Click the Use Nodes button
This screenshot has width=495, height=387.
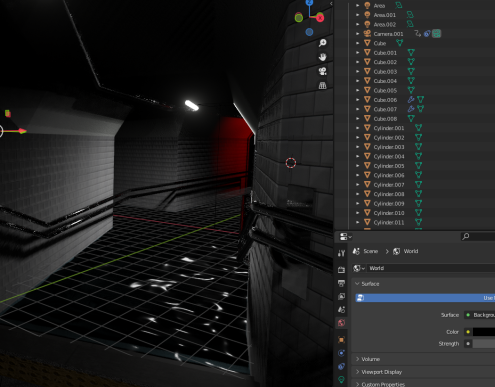coord(425,298)
